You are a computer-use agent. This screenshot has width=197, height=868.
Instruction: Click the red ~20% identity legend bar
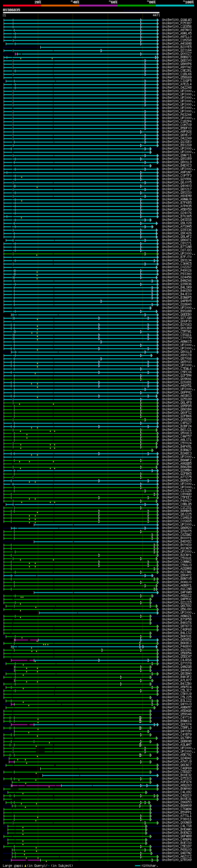click(22, 6)
